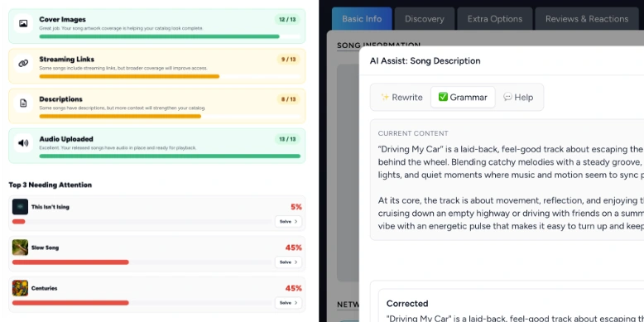Screen dimensions: 644x322
Task: Click the Top 3 Needing Attention heading
Action: click(50, 185)
